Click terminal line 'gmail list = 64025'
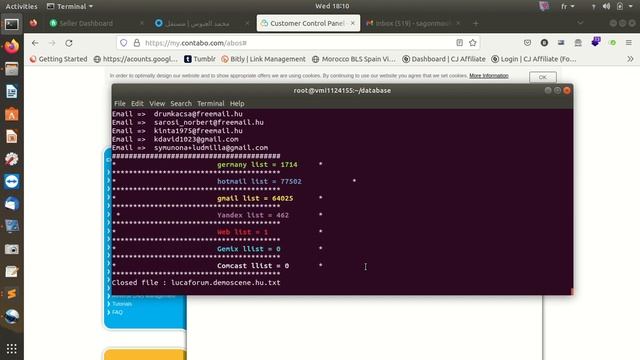Viewport: 640px width, 360px height. [x=255, y=198]
